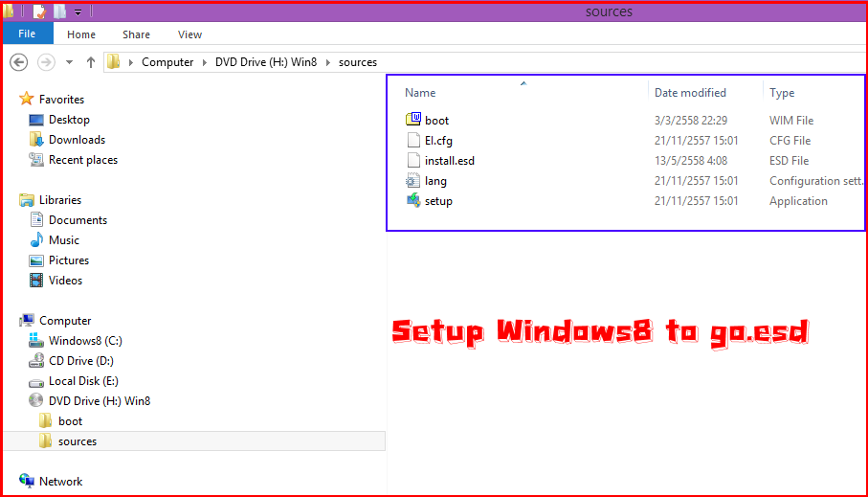Open Downloads in Favorites
This screenshot has width=868, height=497.
77,140
